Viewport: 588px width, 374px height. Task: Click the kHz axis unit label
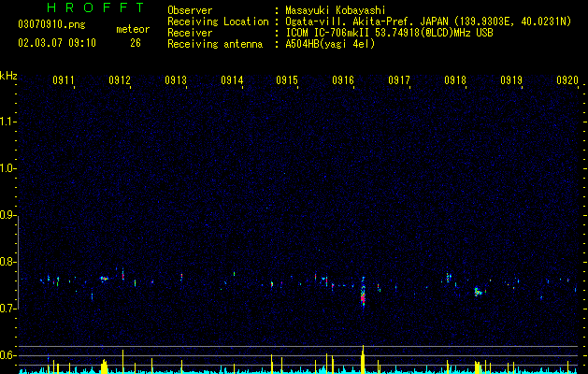click(x=8, y=76)
